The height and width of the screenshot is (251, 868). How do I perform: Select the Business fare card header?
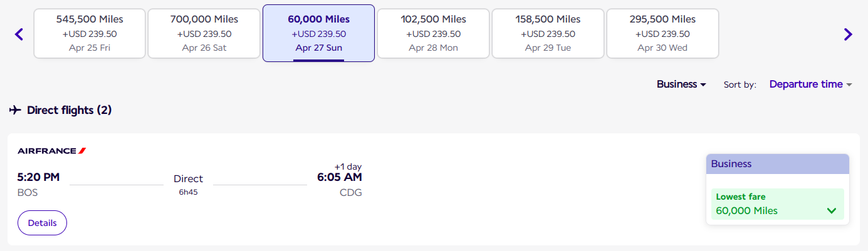point(778,164)
